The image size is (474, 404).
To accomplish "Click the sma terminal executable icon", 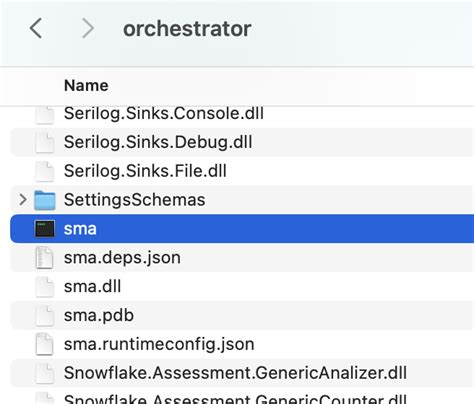I will click(x=45, y=229).
